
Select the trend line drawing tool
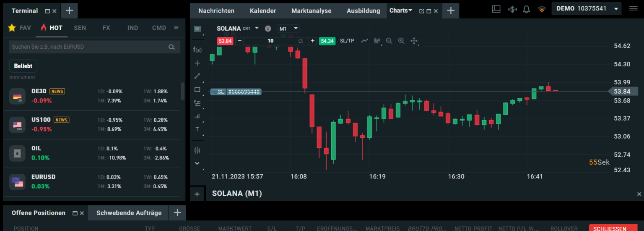(197, 76)
